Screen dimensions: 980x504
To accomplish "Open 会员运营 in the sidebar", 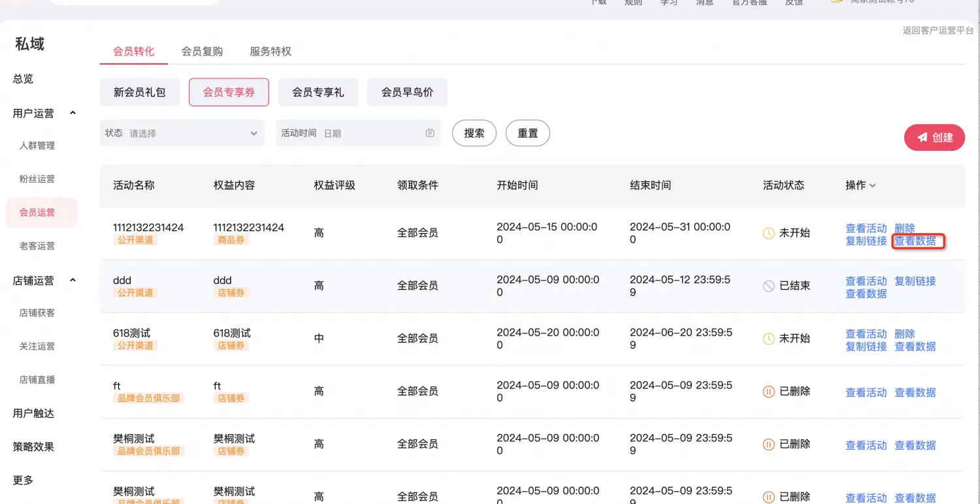I will (41, 213).
